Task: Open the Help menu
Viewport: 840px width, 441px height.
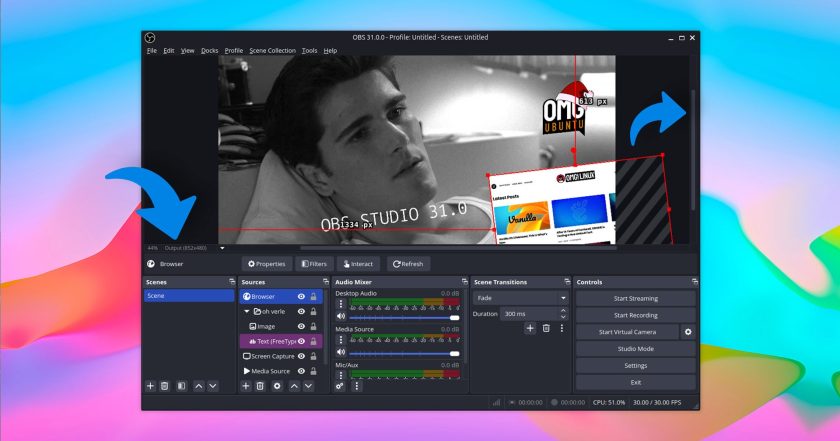Action: click(x=330, y=50)
